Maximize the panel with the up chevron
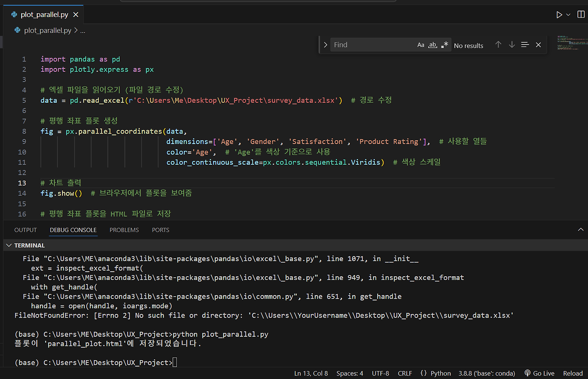The width and height of the screenshot is (588, 379). click(581, 229)
